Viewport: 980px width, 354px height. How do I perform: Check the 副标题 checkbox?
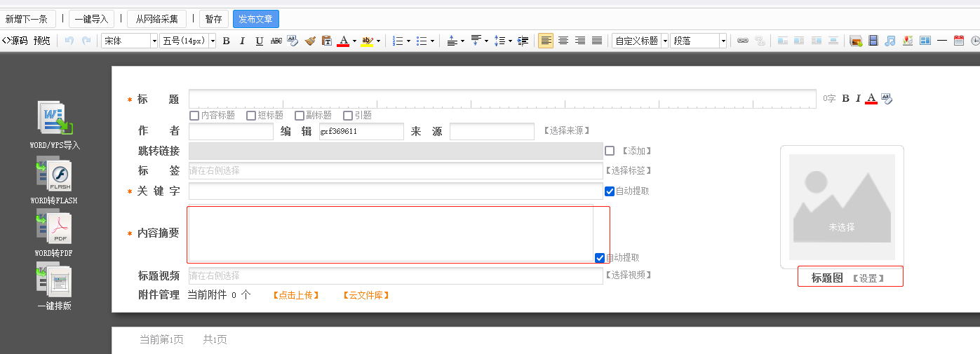300,116
